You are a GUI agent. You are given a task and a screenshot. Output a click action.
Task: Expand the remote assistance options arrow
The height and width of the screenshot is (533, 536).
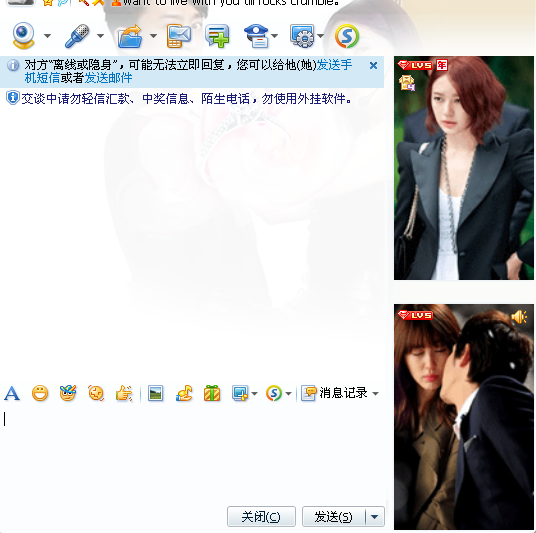(x=320, y=36)
